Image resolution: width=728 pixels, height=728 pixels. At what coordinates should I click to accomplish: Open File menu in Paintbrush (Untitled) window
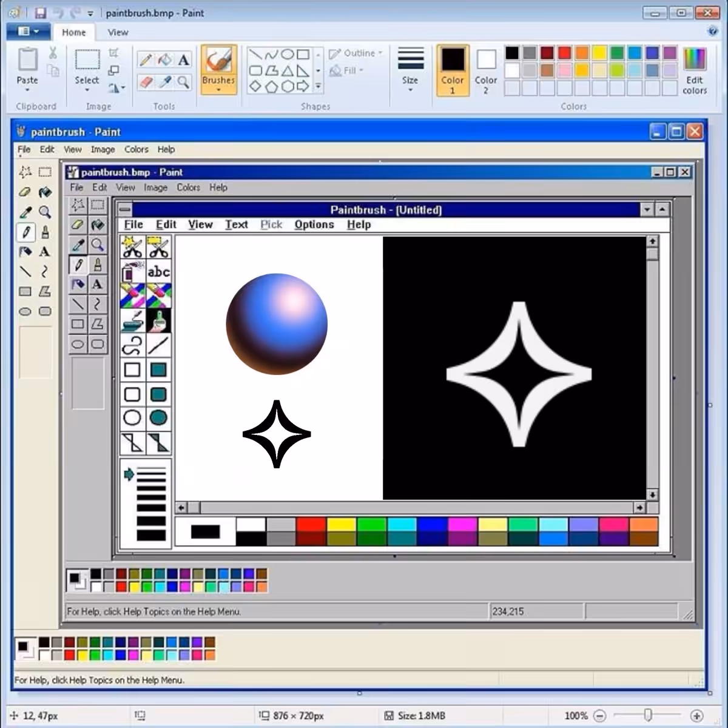133,224
